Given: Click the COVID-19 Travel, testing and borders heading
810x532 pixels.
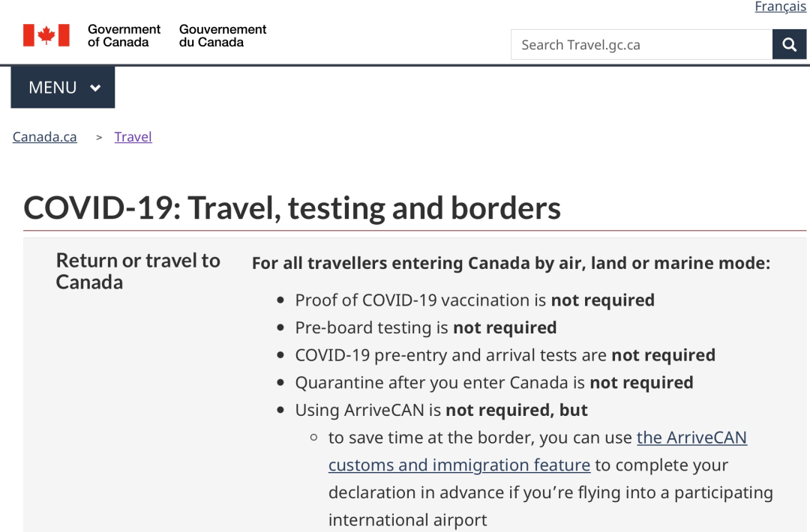Looking at the screenshot, I should coord(292,208).
